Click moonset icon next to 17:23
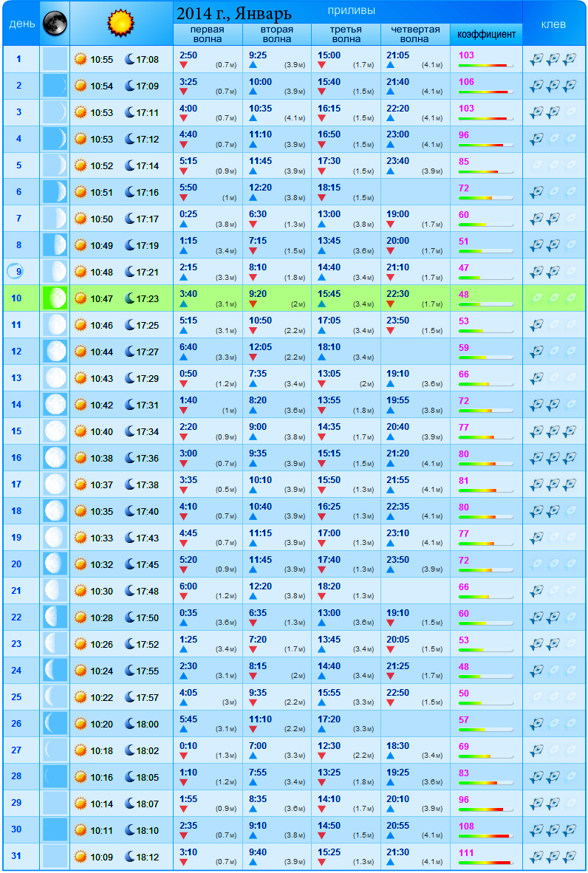This screenshot has height=873, width=588. [x=130, y=298]
